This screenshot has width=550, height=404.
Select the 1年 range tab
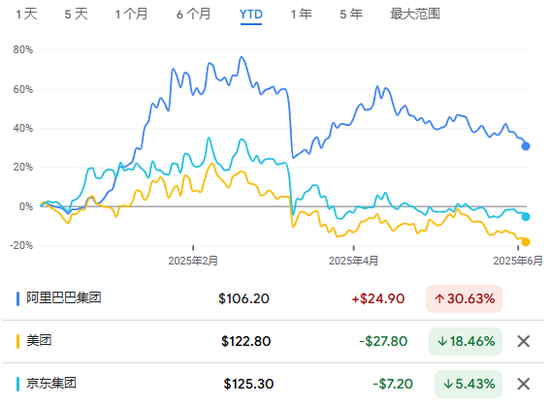[x=301, y=14]
